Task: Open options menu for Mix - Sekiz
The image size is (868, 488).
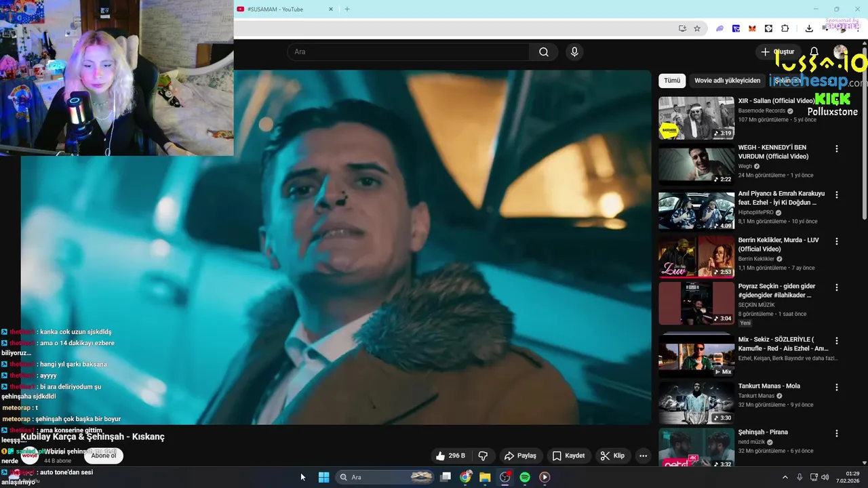Action: 836,340
